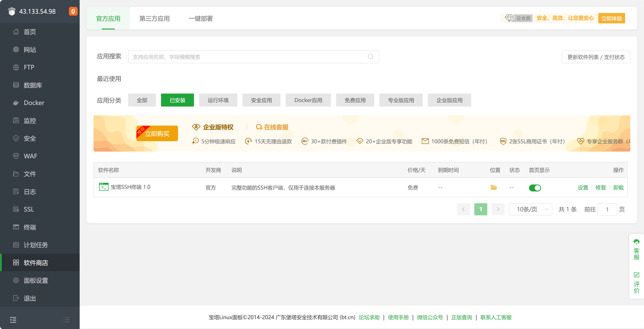
Task: Toggle 首页显示 switch for 宝塔SSH终端
Action: point(535,188)
